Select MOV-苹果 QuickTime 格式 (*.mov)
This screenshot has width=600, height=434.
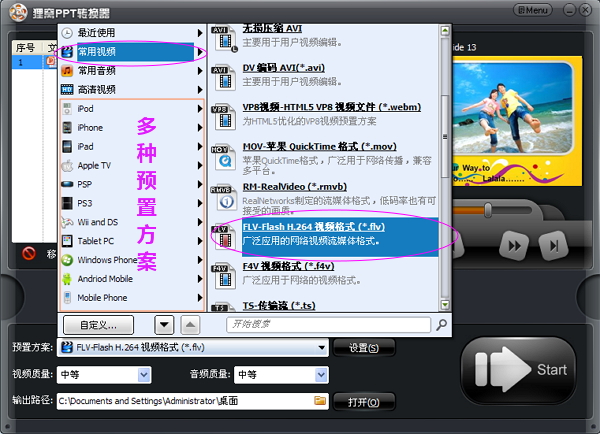[x=320, y=147]
